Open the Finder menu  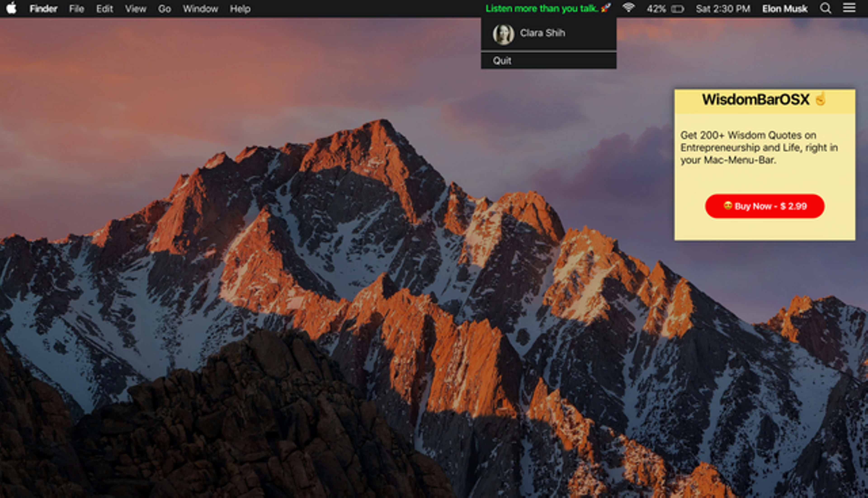[43, 9]
